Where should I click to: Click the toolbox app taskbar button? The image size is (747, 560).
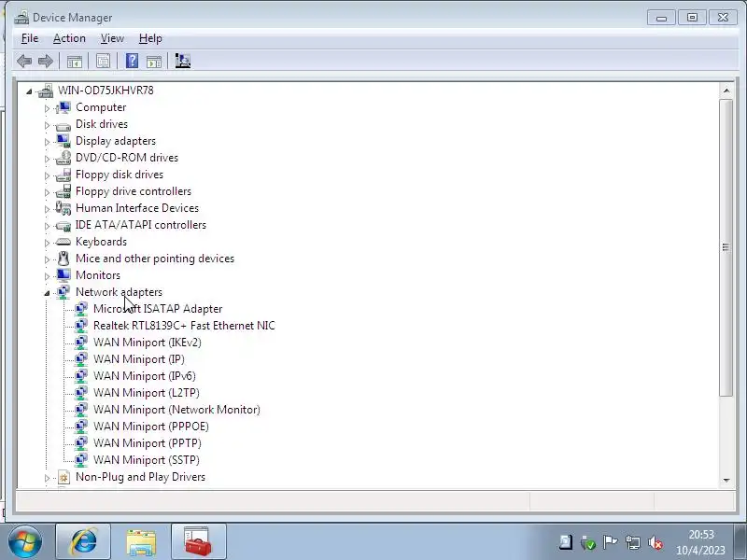[x=199, y=541]
